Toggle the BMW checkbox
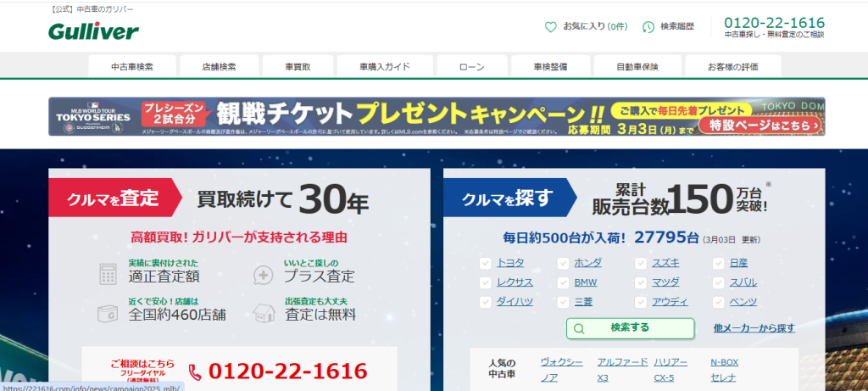This screenshot has width=868, height=391. point(563,282)
